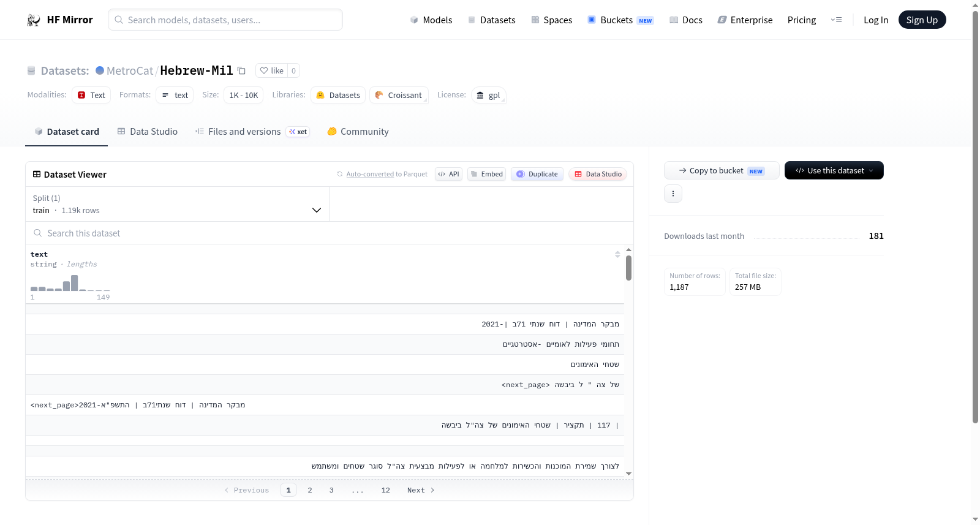980x525 pixels.
Task: Switch to Dataset card tab
Action: coord(67,132)
